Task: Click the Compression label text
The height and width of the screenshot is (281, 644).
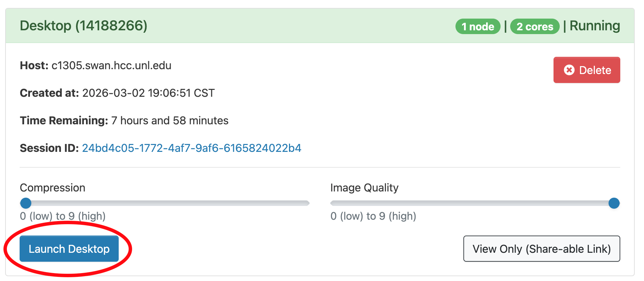Action: pos(53,188)
